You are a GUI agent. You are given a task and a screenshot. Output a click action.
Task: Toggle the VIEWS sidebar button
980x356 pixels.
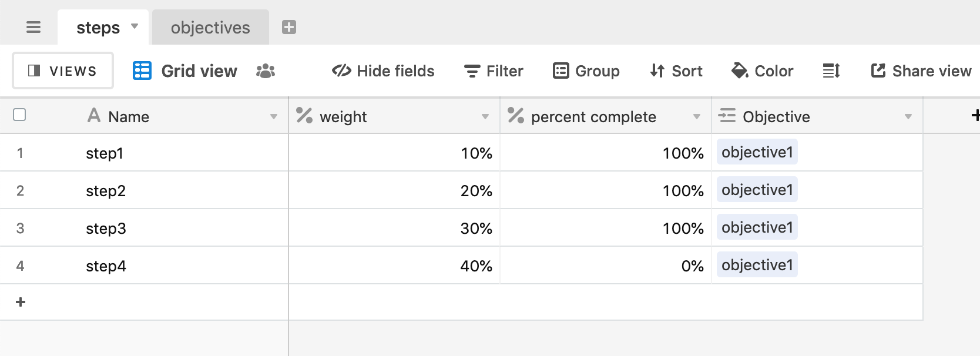point(63,71)
